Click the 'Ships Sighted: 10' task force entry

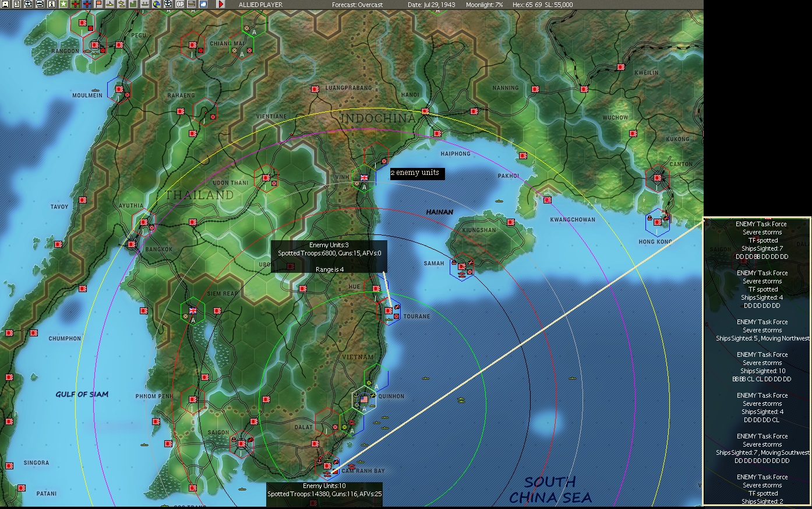click(x=762, y=371)
